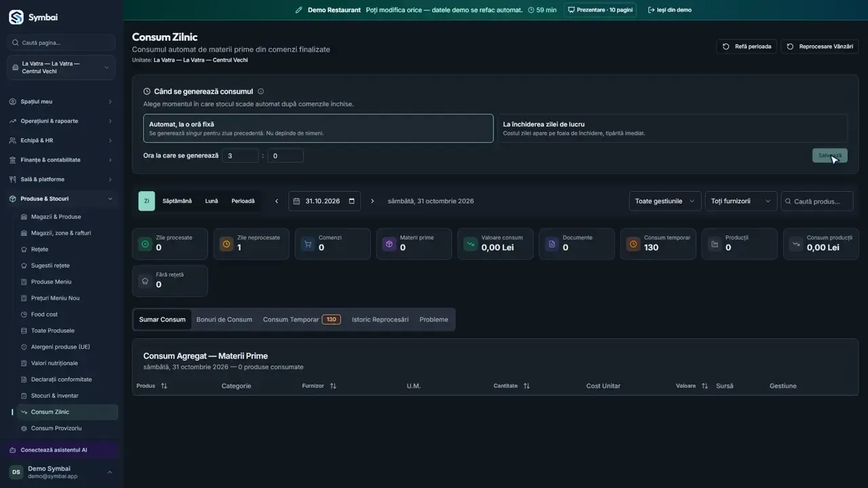The width and height of the screenshot is (868, 488).
Task: Select La închiderea zilei de lucru option
Action: point(672,128)
